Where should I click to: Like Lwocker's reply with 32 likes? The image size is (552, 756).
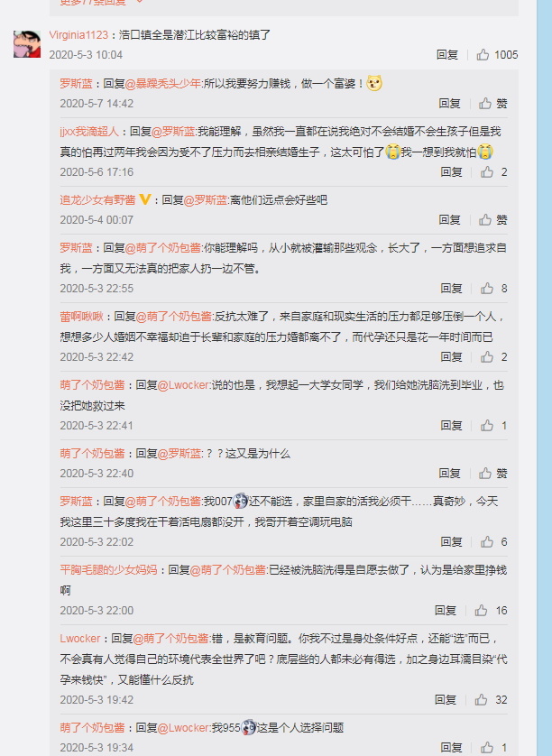click(x=491, y=699)
